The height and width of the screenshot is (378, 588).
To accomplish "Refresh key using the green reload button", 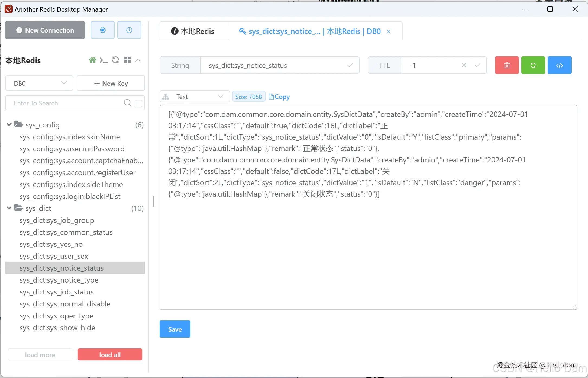I will 533,65.
